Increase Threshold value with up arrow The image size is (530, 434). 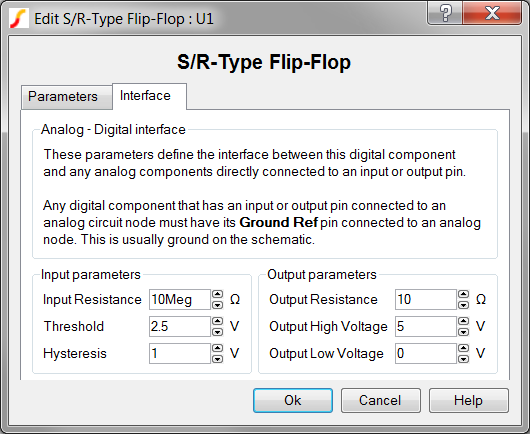(217, 321)
